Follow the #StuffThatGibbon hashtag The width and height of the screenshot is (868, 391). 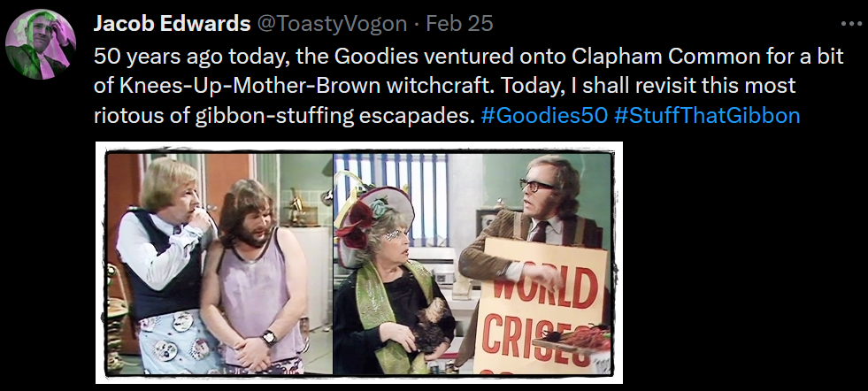pos(707,115)
